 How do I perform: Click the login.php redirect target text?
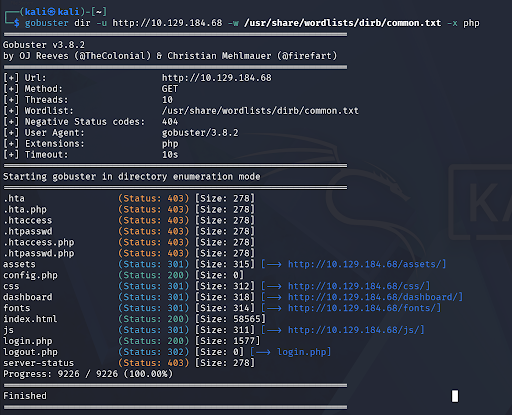point(302,352)
